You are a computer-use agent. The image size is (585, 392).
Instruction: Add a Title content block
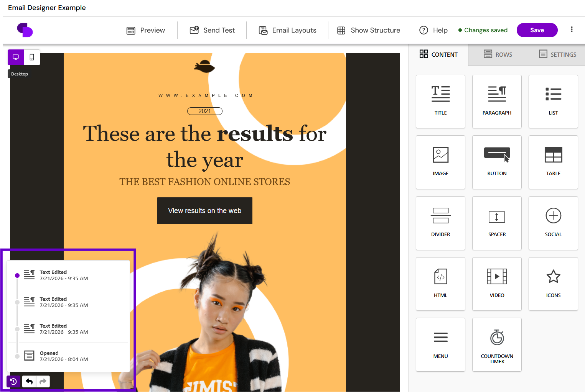(440, 102)
